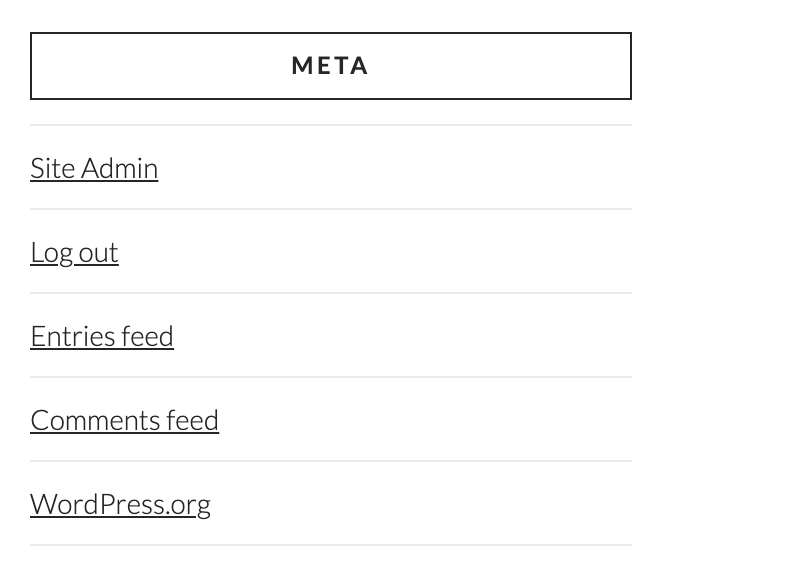This screenshot has width=792, height=578.
Task: Click the word Admin in Site Admin
Action: (120, 168)
